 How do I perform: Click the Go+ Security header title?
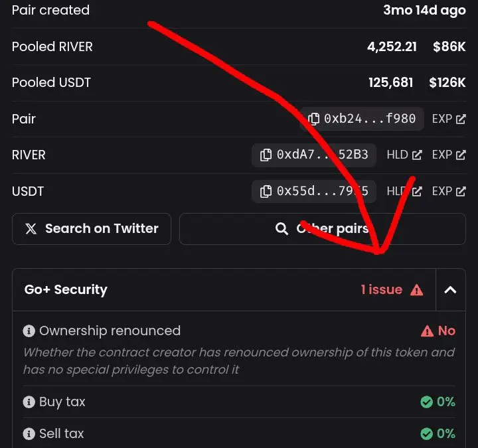point(66,290)
